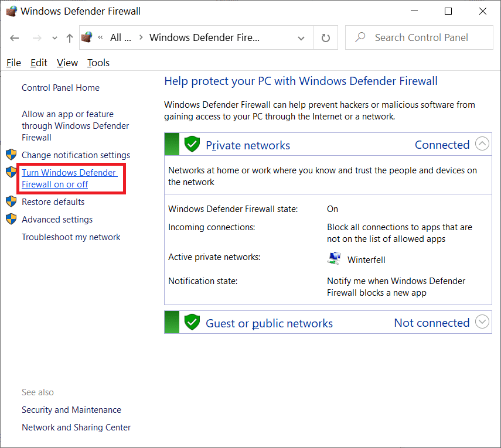Close the Windows Defender Firewall window
The width and height of the screenshot is (501, 448).
(x=483, y=11)
